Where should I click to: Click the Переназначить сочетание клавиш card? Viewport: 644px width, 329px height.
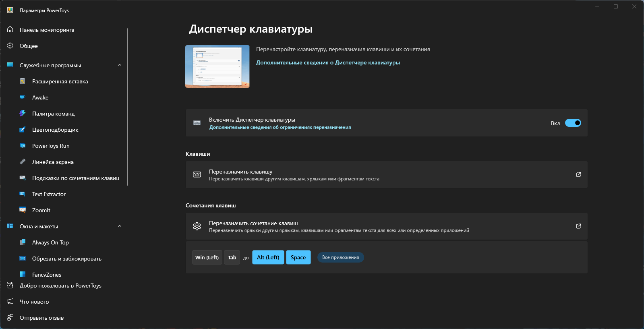[x=386, y=226]
